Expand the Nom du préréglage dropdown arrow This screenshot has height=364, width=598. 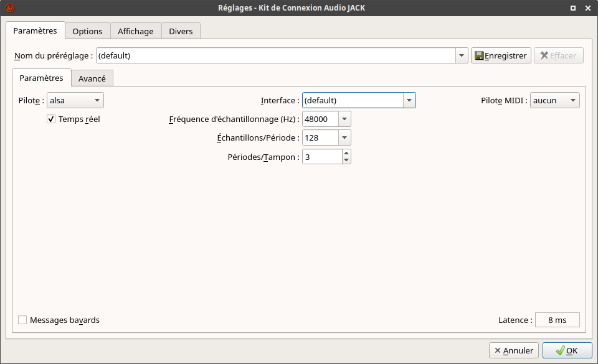462,55
